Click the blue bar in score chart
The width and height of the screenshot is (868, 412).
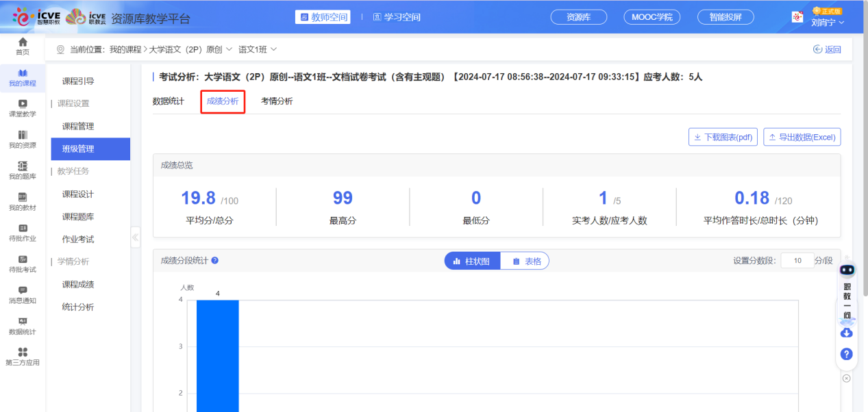[x=217, y=356]
